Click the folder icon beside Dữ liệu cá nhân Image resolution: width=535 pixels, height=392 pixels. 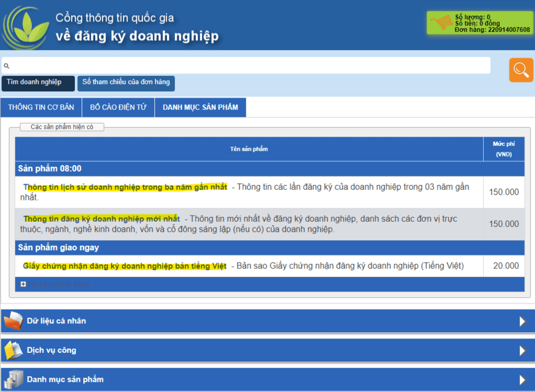[x=13, y=320]
